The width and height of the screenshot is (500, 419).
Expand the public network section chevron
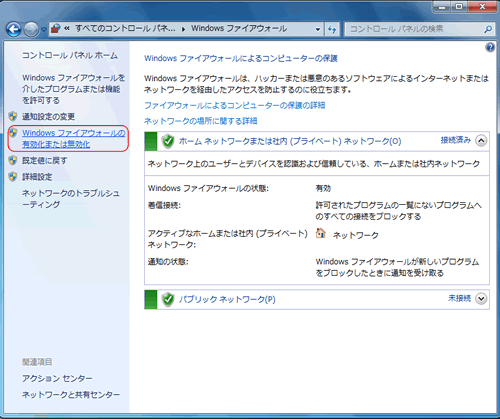(481, 299)
